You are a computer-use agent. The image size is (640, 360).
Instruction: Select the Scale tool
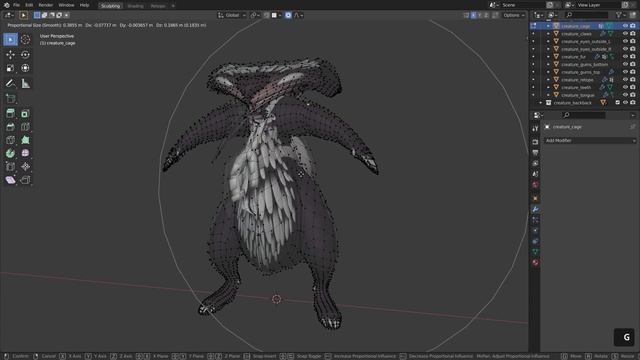click(x=10, y=68)
